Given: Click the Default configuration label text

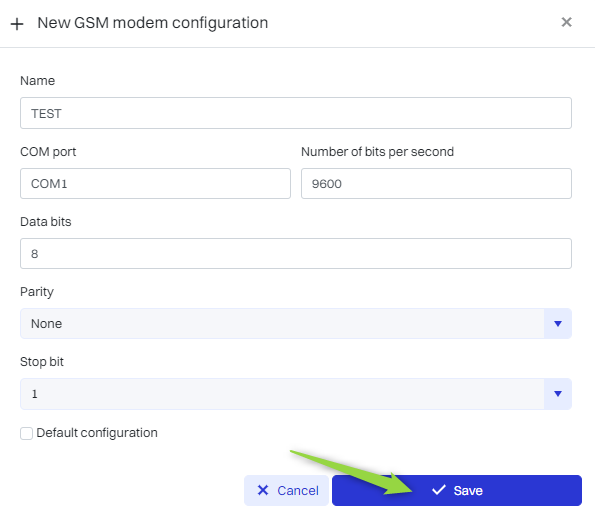Looking at the screenshot, I should point(97,433).
